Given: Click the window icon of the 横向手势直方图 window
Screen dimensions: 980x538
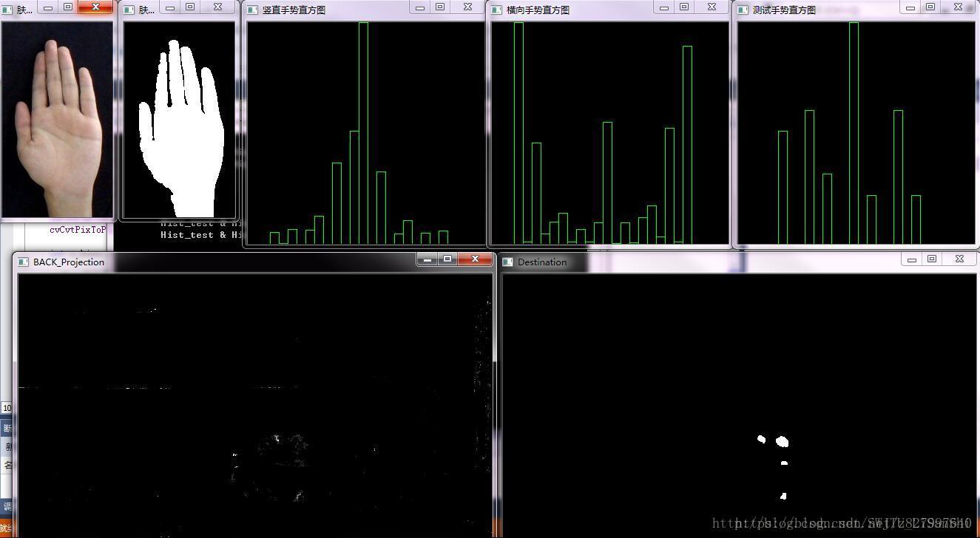Looking at the screenshot, I should click(x=496, y=10).
